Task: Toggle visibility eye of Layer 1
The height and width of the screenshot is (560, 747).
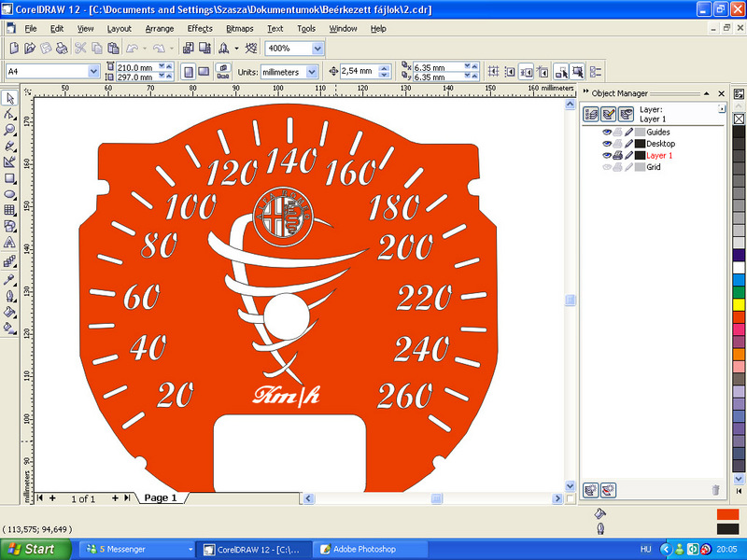Action: point(606,155)
